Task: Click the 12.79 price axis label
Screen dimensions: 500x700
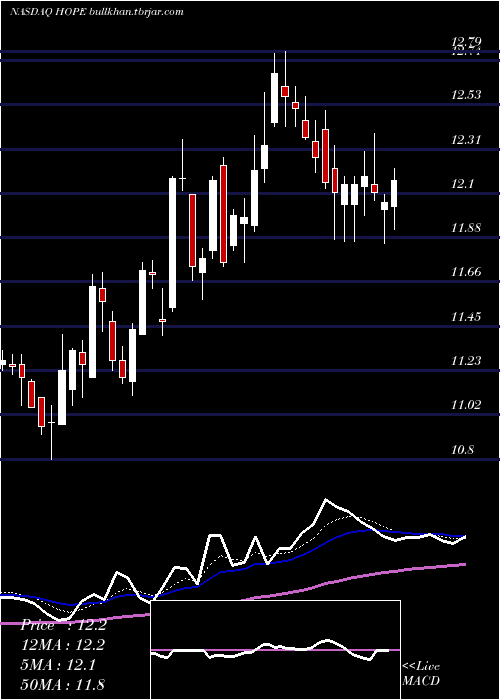Action: [467, 42]
